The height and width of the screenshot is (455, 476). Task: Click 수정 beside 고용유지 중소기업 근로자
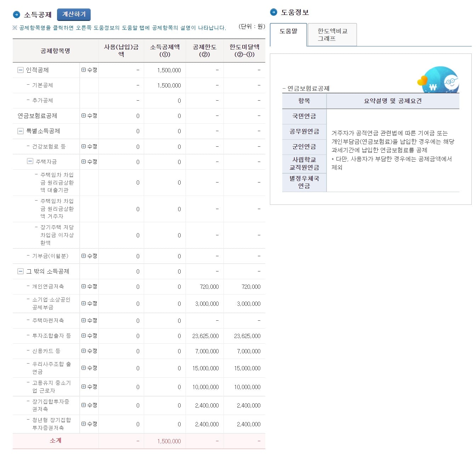point(89,387)
